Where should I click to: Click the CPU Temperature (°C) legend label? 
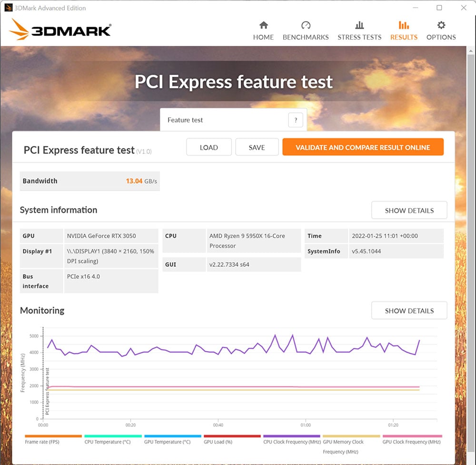pos(108,442)
